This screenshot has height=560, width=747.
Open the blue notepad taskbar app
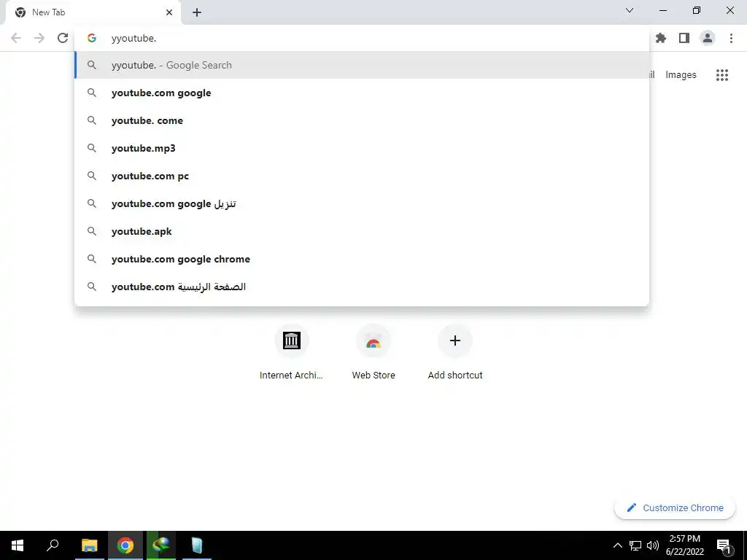pos(197,545)
